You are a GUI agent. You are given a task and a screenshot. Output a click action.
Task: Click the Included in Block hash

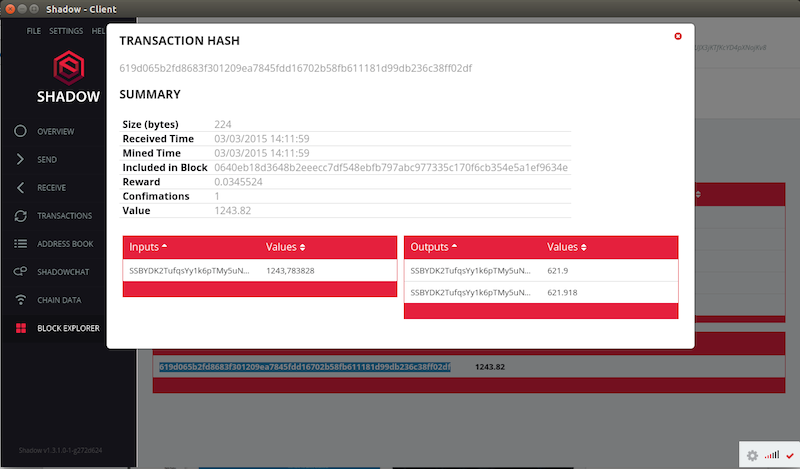(x=391, y=167)
